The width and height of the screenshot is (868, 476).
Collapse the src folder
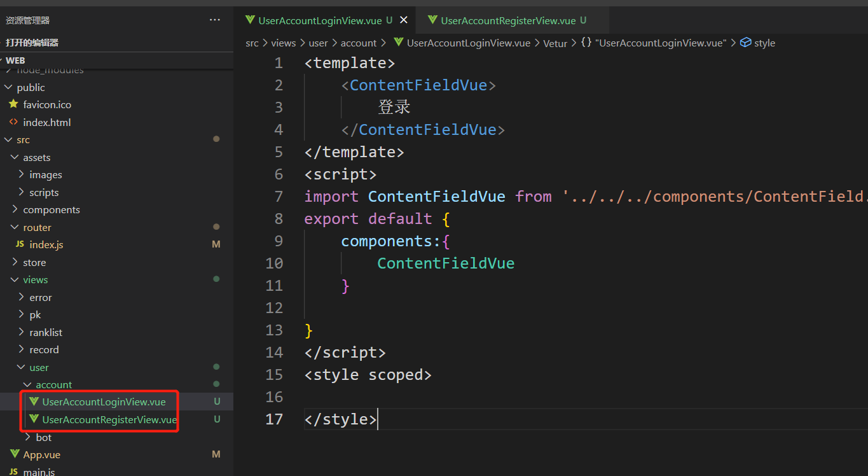(x=8, y=140)
